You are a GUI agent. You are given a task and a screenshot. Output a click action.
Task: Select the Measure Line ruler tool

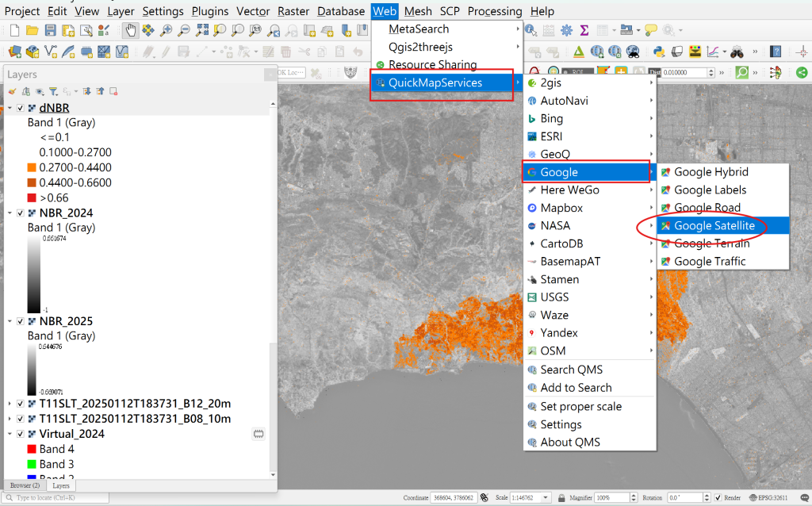(626, 31)
